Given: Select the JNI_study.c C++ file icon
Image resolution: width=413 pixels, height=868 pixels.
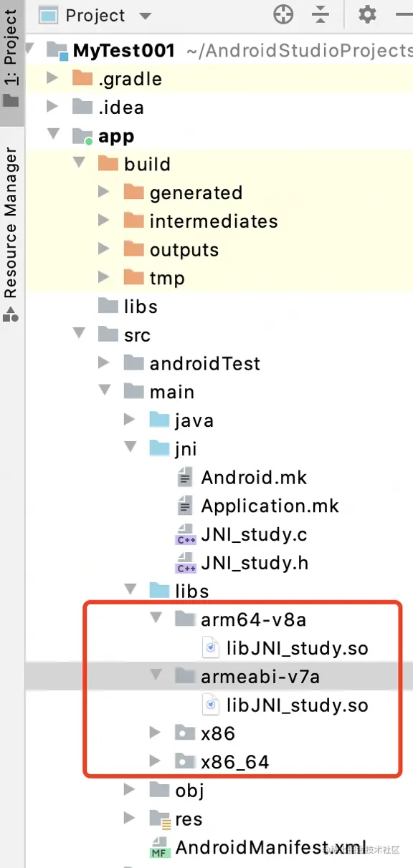Looking at the screenshot, I should pos(186,534).
